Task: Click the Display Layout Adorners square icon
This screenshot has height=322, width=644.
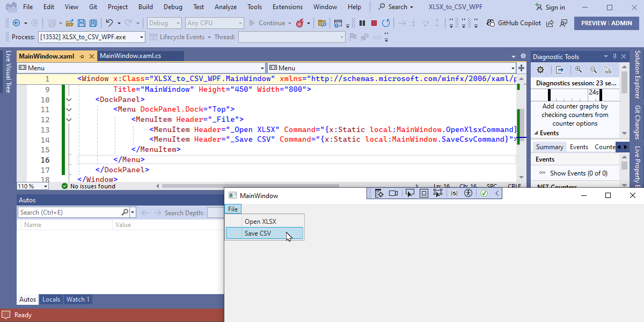Action: (424, 193)
